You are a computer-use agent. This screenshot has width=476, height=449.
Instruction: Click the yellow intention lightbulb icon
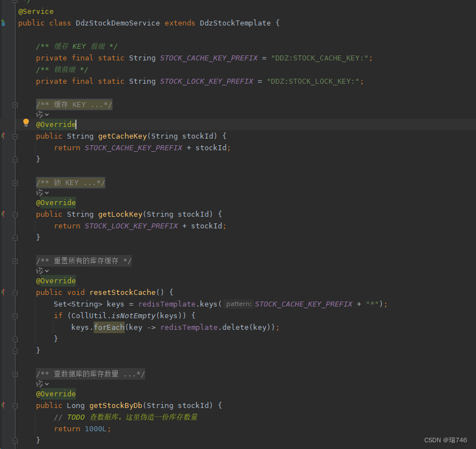(x=25, y=122)
